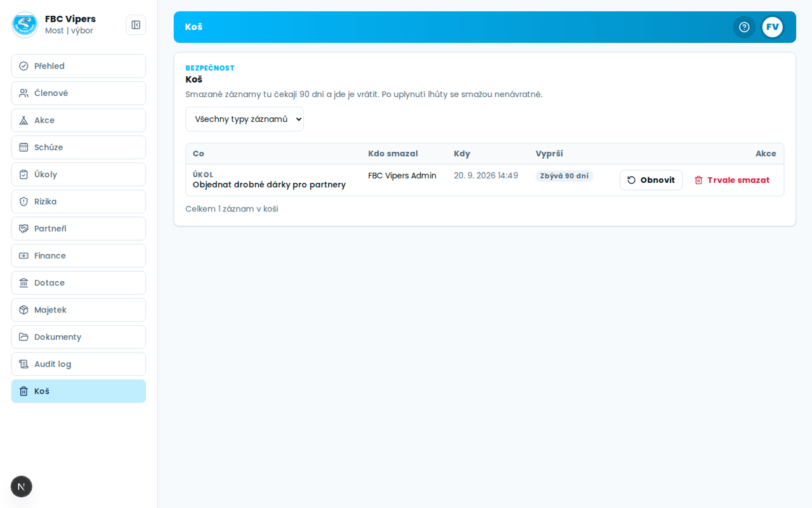Open the FV user avatar menu
This screenshot has width=812, height=508.
tap(772, 27)
